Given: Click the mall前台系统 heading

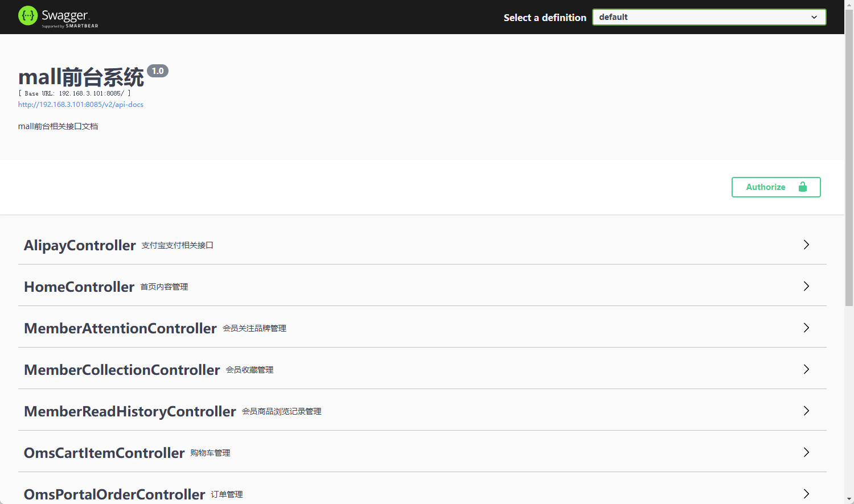Looking at the screenshot, I should [x=81, y=77].
